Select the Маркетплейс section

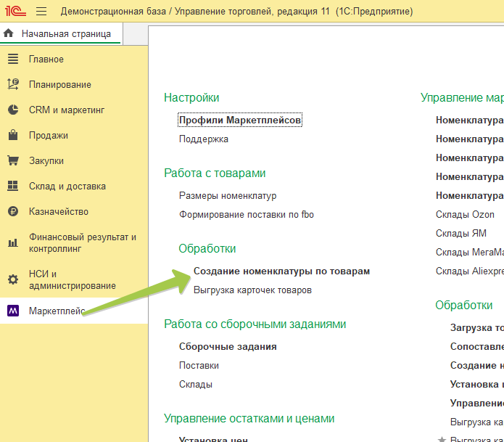(57, 311)
